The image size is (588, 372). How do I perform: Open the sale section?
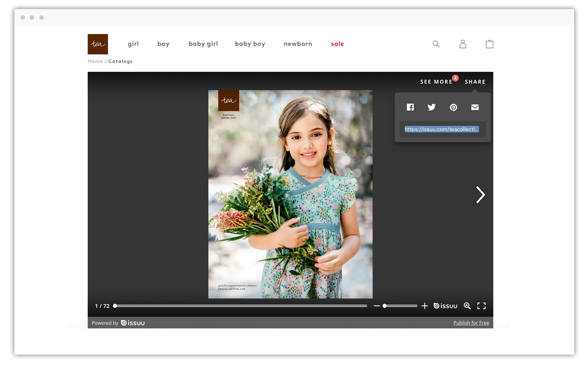click(x=337, y=44)
